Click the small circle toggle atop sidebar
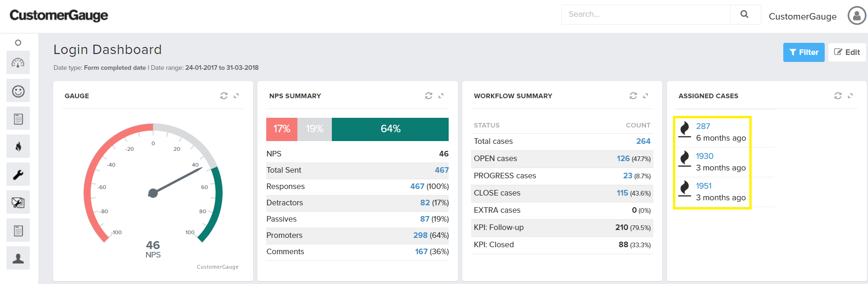 tap(18, 43)
